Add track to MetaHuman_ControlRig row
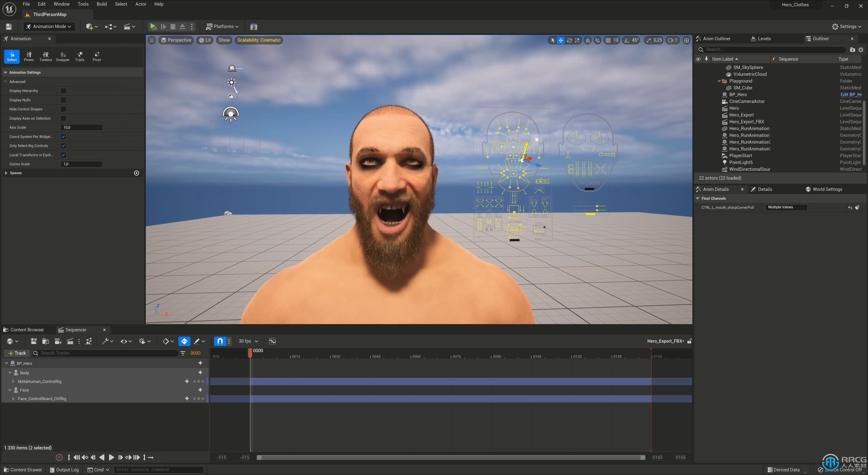Screen dimensions: 868x475 coord(187,381)
